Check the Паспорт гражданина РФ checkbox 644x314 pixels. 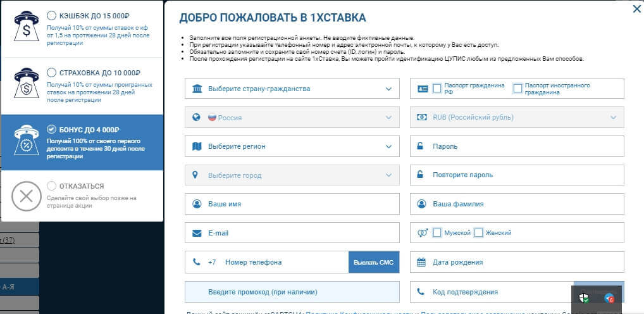click(437, 89)
